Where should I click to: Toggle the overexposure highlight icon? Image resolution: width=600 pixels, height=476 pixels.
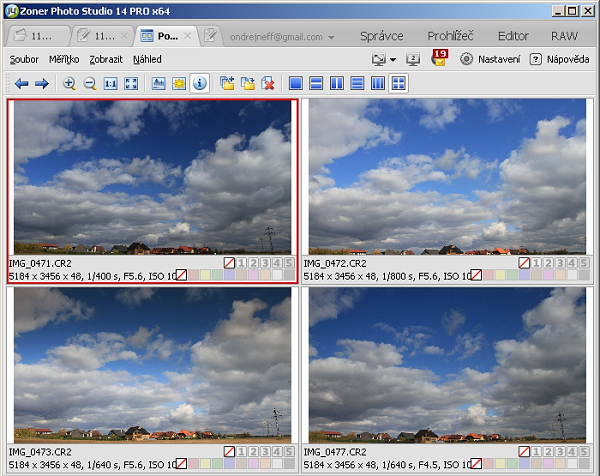pos(179,84)
